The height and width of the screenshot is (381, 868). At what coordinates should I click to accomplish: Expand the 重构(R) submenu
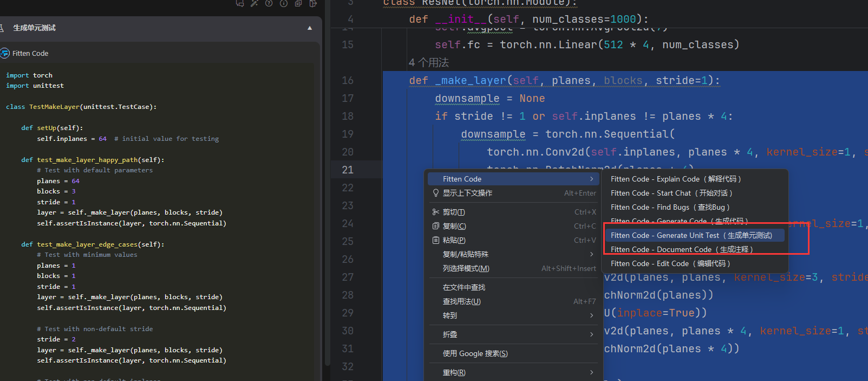(x=591, y=372)
